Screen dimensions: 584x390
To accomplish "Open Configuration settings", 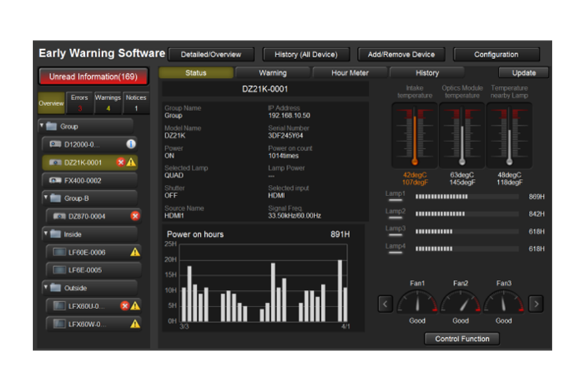I will [x=496, y=54].
